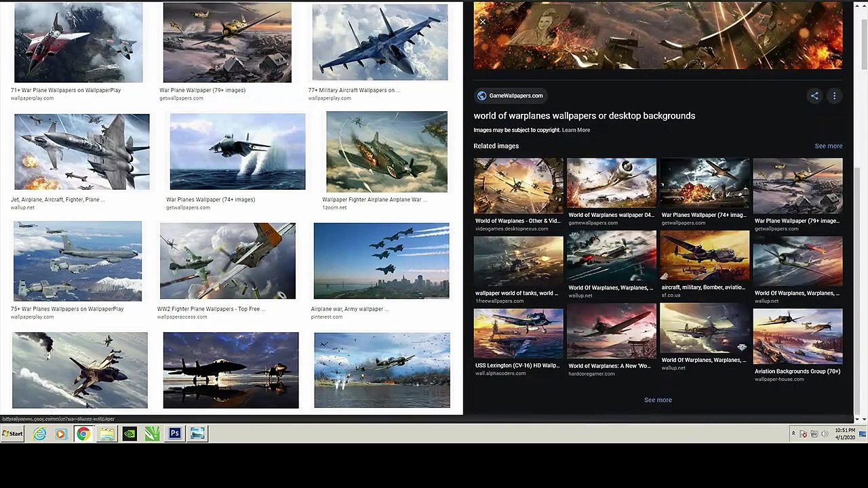Open the large preview image

658,35
